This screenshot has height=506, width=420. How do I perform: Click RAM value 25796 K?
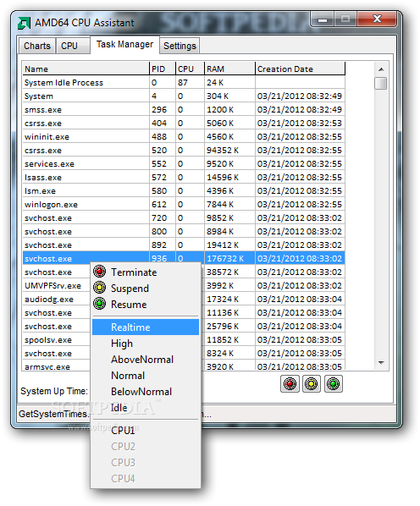(223, 327)
